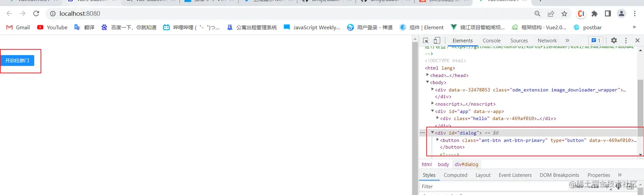Open the 百度一下，你就知道 bookmark

coord(129,27)
